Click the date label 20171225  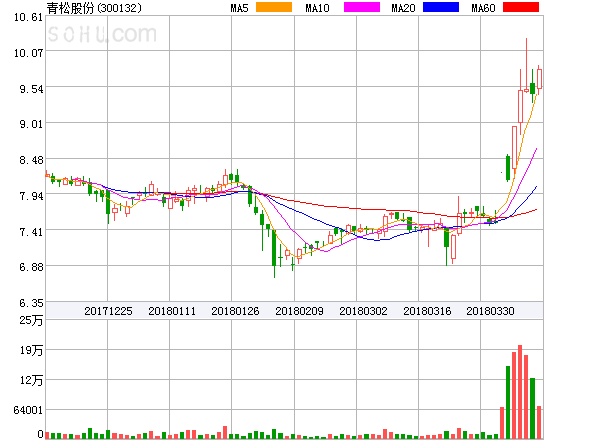coord(108,311)
